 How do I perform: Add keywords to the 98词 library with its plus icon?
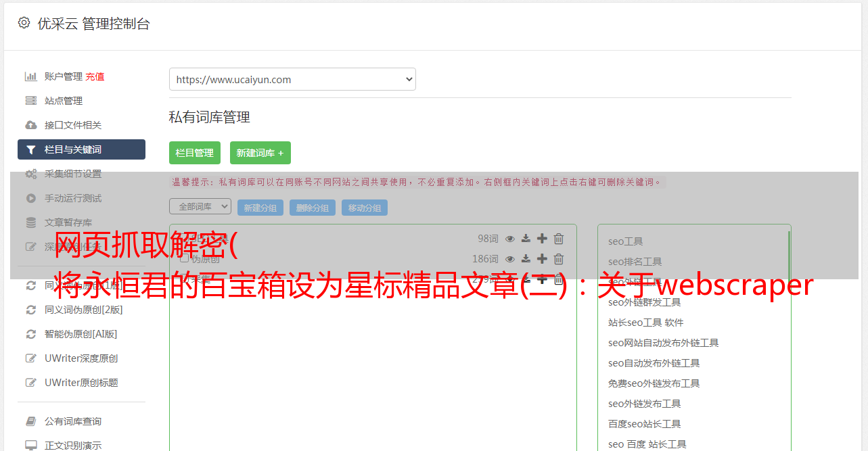tap(542, 239)
